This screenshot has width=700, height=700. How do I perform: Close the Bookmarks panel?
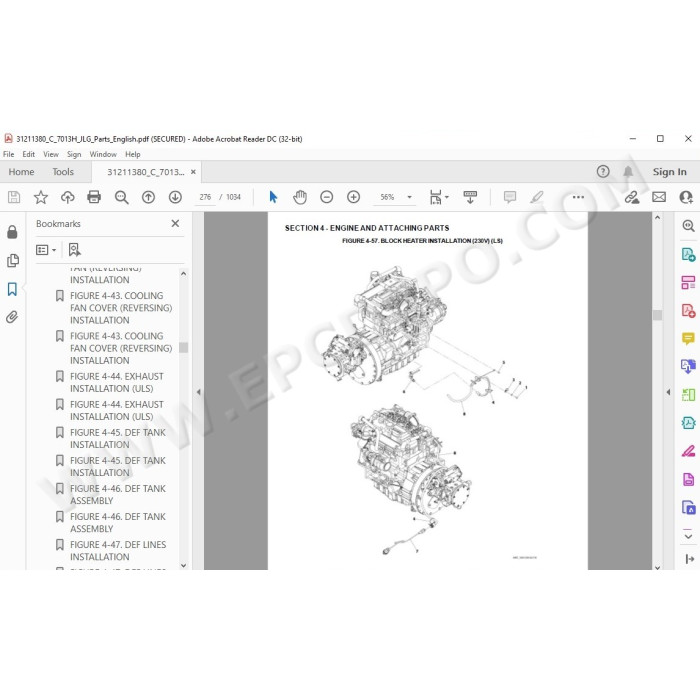tap(175, 223)
